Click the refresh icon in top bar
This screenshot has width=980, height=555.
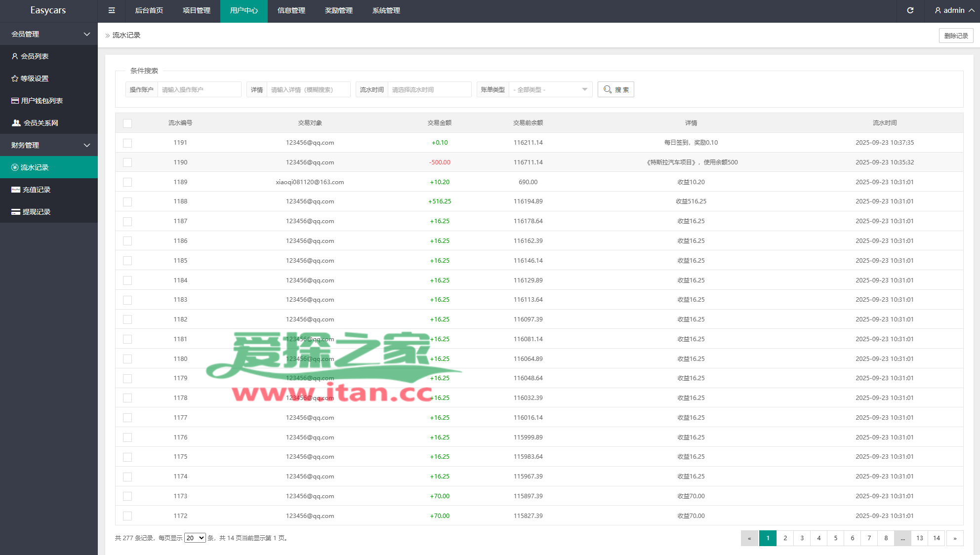(x=910, y=10)
